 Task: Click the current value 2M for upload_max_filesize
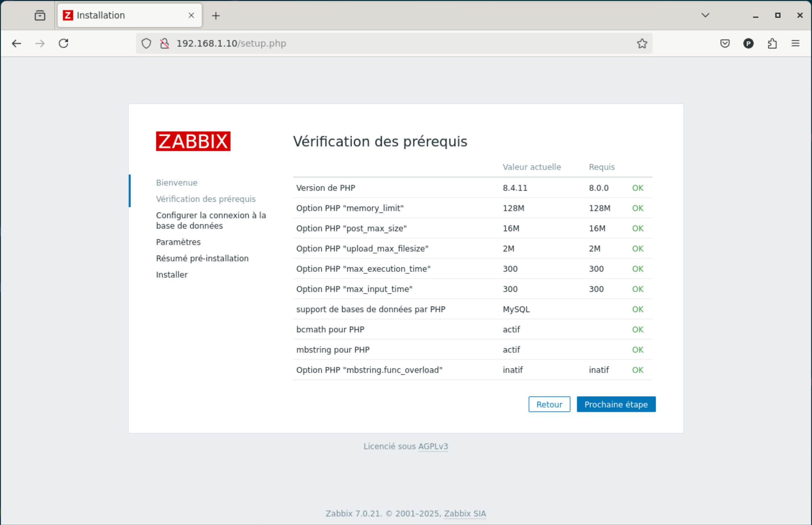[509, 249]
